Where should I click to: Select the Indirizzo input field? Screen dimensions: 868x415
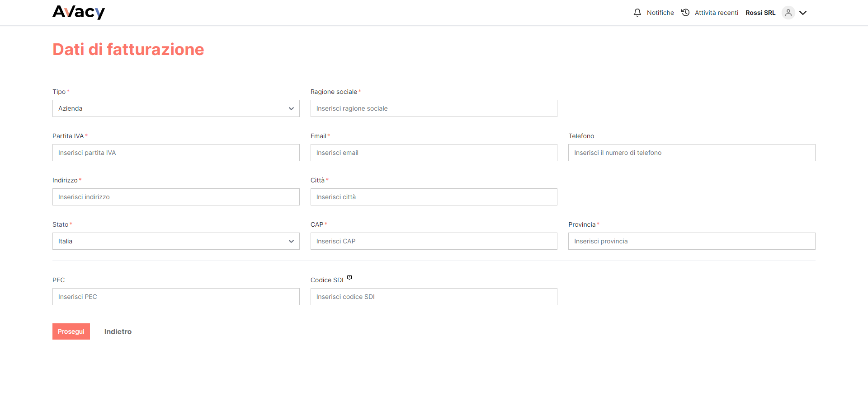point(176,197)
